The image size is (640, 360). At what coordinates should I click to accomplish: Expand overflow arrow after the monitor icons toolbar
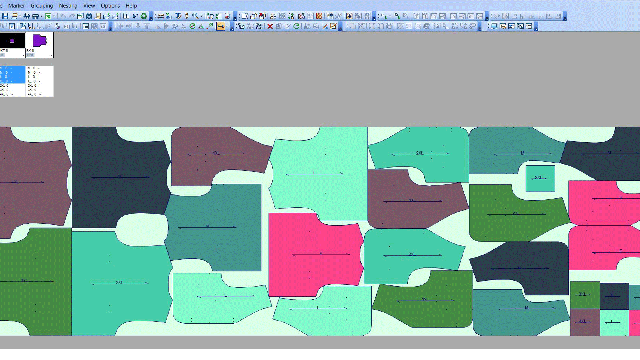coord(536,27)
